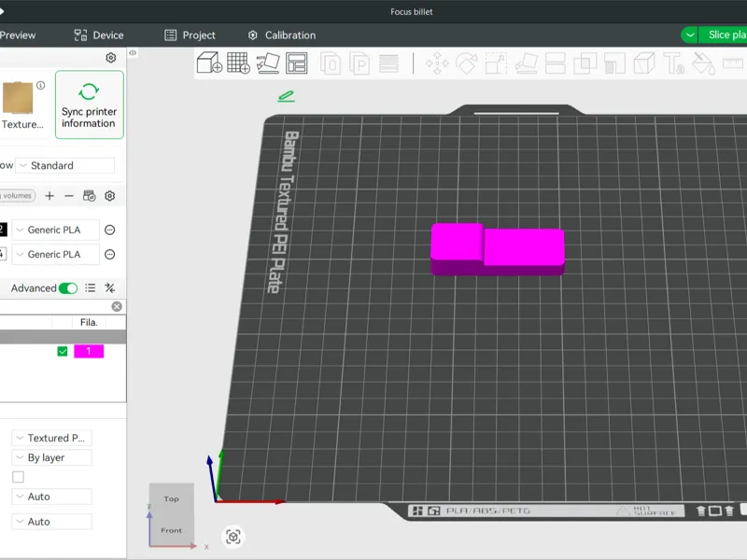
Task: Click the Arrange all objects icon
Action: (297, 63)
